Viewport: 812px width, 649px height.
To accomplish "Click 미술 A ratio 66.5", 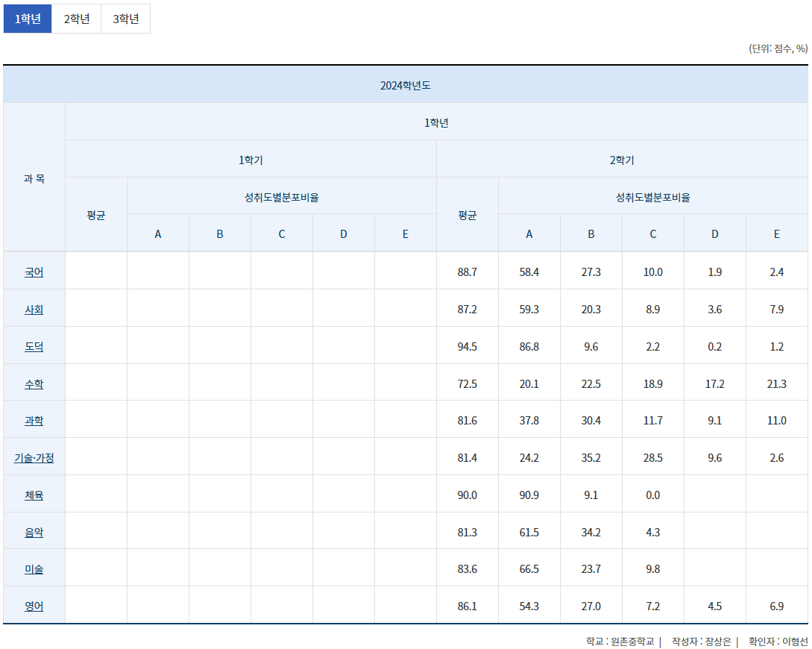I will (x=529, y=569).
